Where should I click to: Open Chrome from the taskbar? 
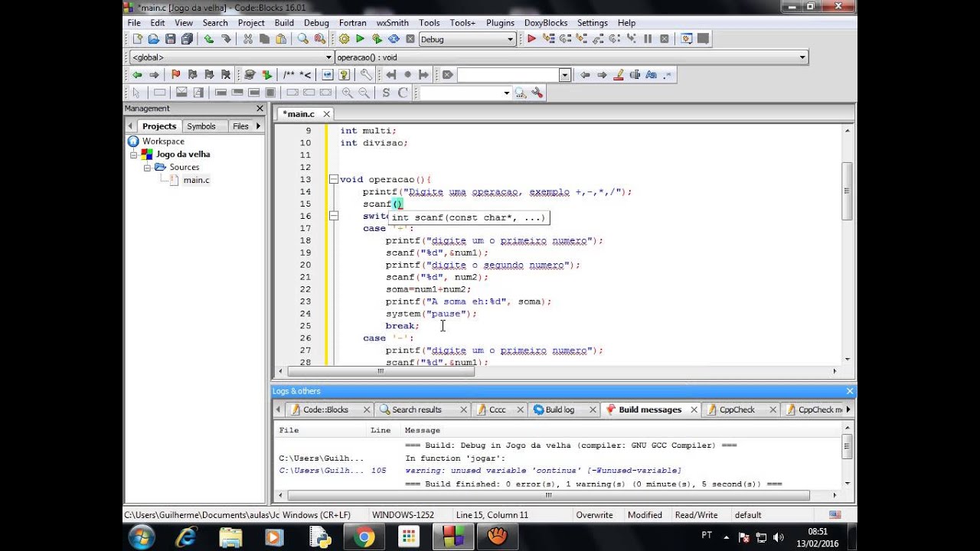[x=364, y=536]
